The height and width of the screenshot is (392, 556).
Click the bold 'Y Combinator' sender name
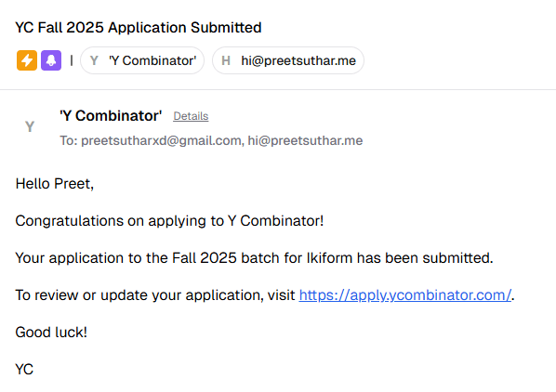point(111,116)
